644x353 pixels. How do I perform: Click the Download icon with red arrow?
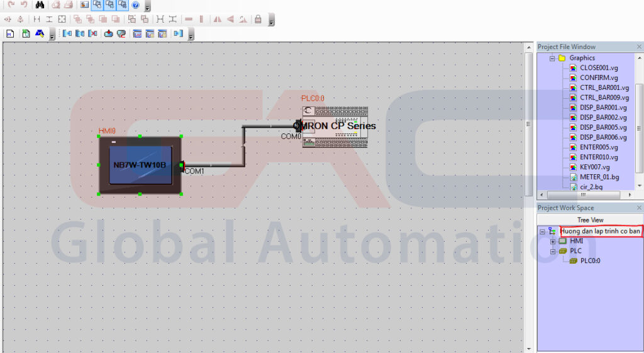point(108,34)
